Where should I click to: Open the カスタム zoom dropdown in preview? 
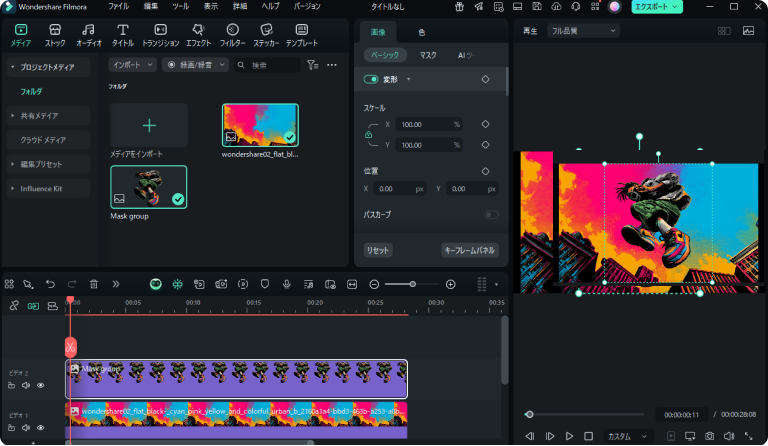627,436
